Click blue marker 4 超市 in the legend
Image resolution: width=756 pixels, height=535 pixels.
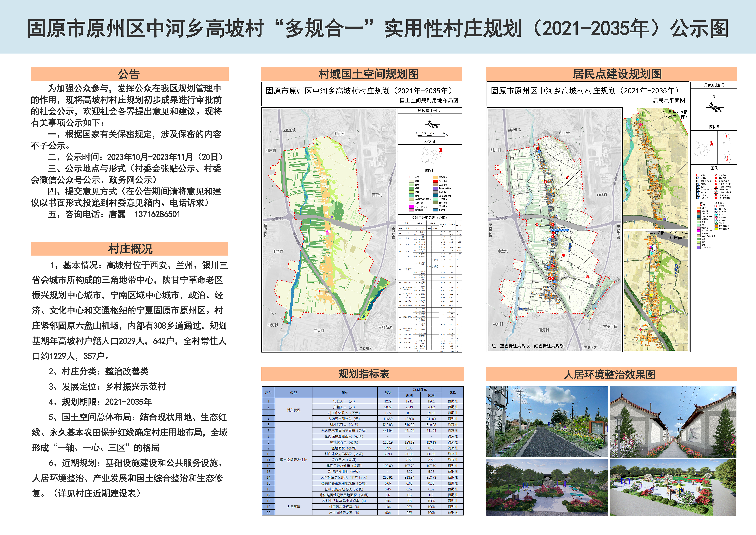698,187
